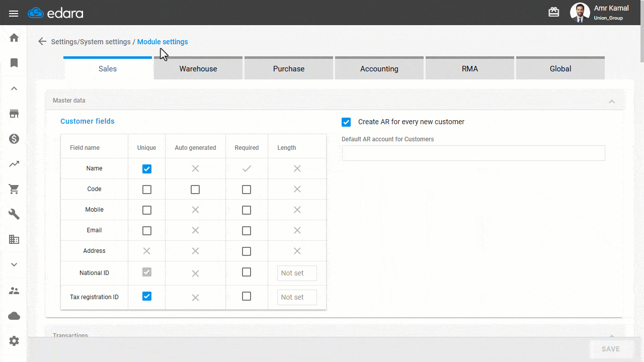This screenshot has height=362, width=644.
Task: Open the cloud icon in sidebar
Action: click(14, 316)
